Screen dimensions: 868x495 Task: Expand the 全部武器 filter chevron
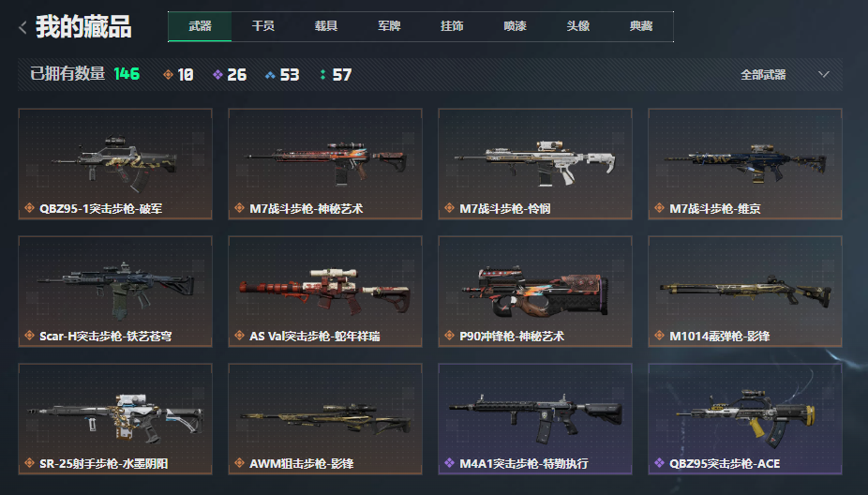pyautogui.click(x=824, y=74)
